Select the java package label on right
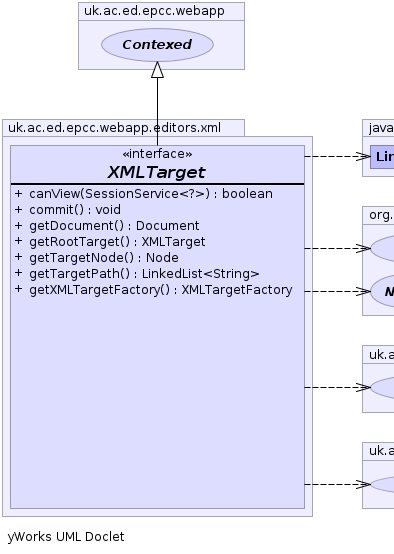 381,128
